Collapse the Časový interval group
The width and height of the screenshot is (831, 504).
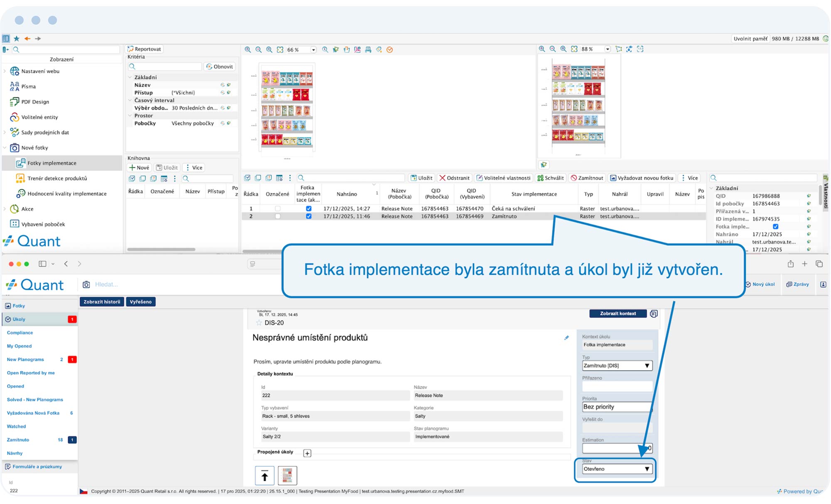coord(130,100)
